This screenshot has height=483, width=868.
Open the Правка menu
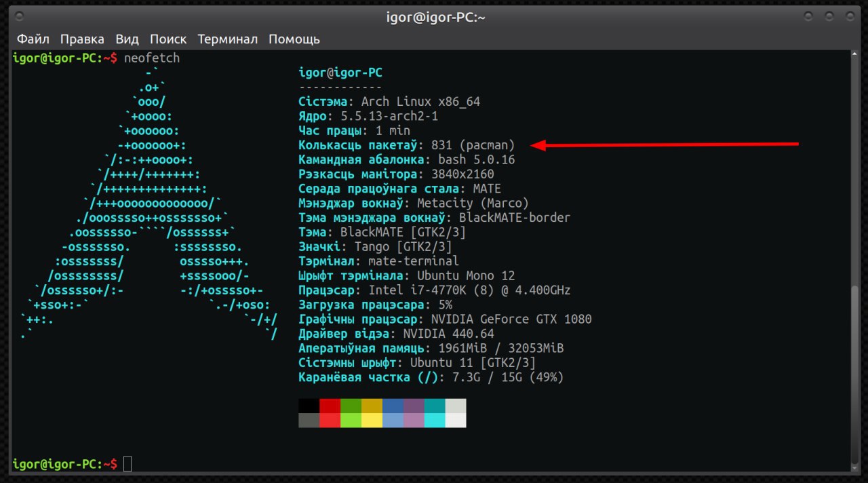coord(82,39)
